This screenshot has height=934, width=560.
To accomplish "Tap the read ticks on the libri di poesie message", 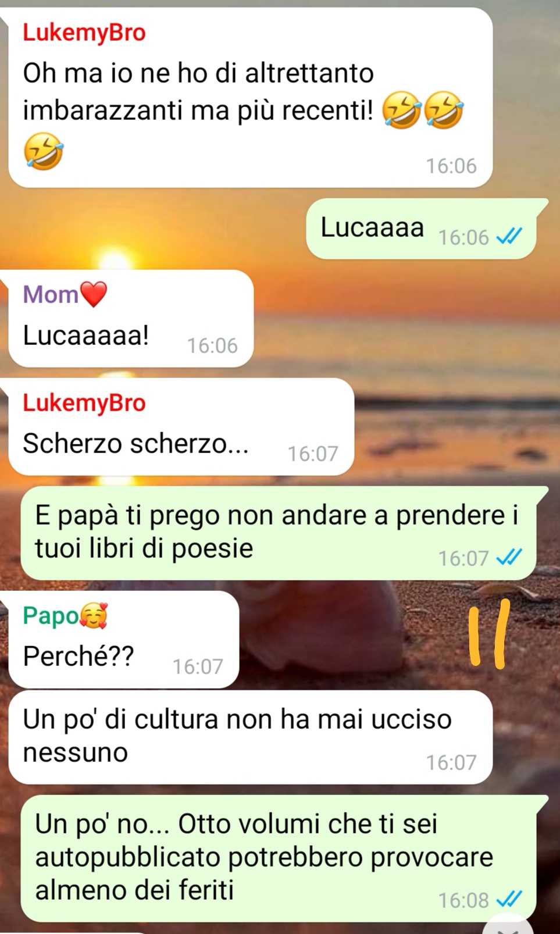I will tap(509, 558).
